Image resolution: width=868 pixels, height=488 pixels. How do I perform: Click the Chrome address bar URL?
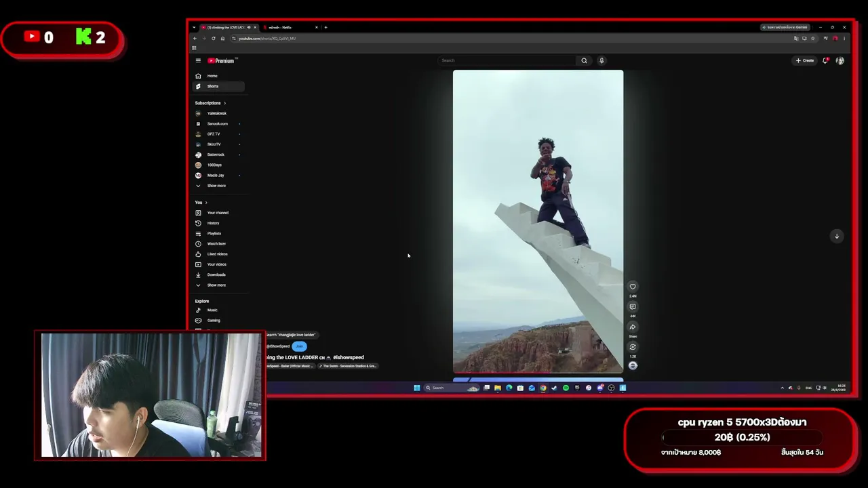pos(267,38)
